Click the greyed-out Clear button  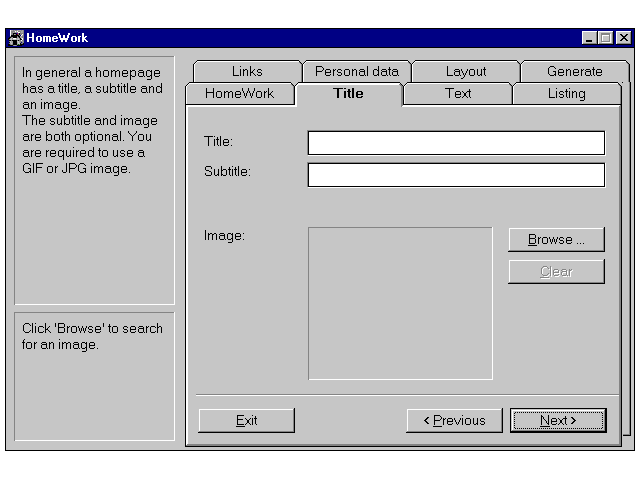[556, 271]
